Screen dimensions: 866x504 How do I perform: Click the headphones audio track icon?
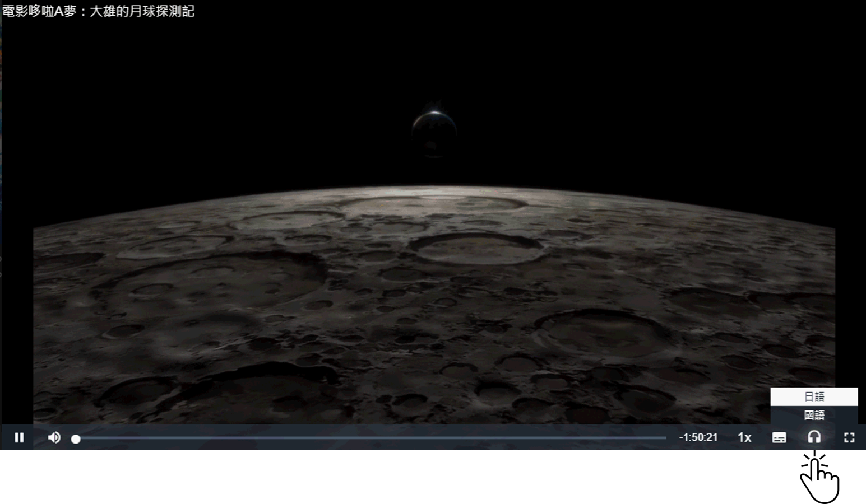(814, 437)
